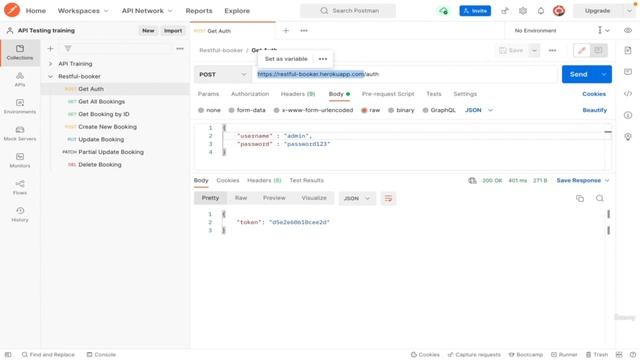Click the Import button
This screenshot has width=640, height=360.
point(173,31)
